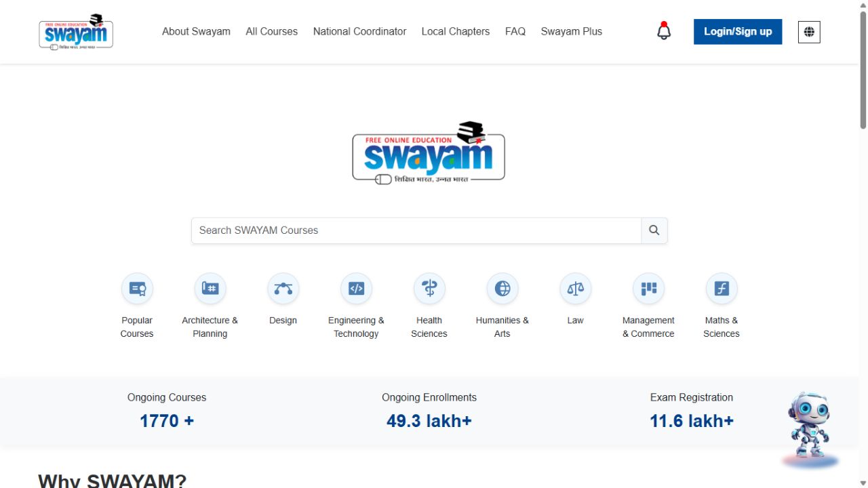Click the Login/Sign up button
The height and width of the screenshot is (488, 868).
pyautogui.click(x=737, y=32)
